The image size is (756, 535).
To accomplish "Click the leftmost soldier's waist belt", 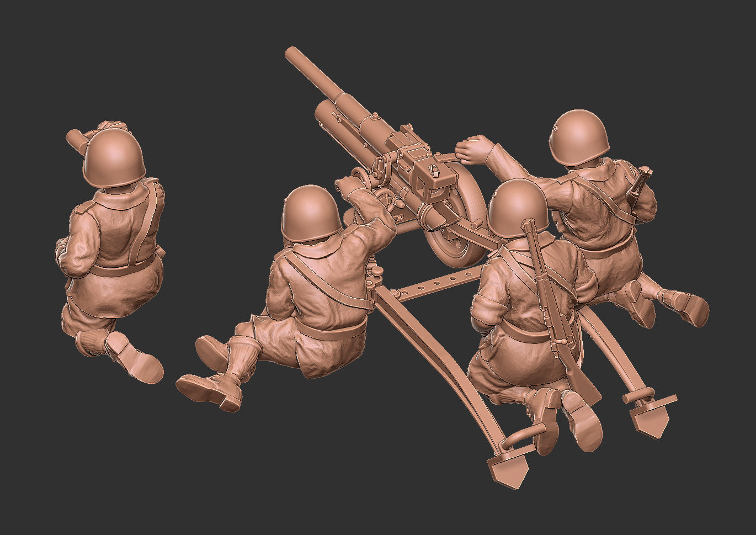I will coord(123,269).
